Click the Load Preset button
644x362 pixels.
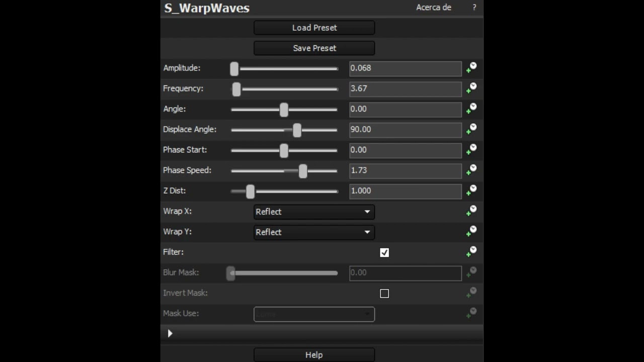click(314, 28)
